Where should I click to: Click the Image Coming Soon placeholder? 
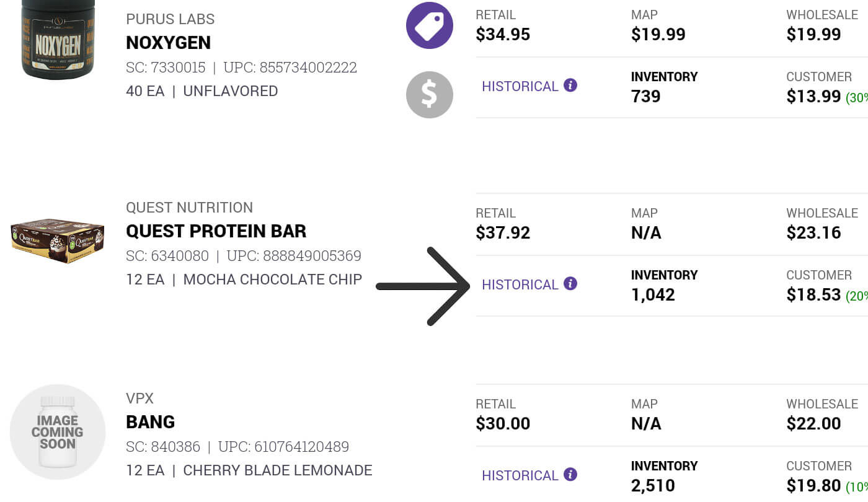[57, 432]
